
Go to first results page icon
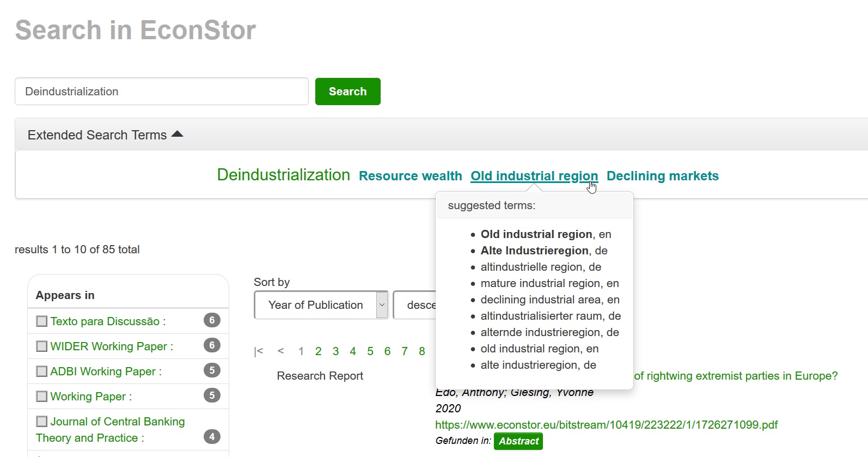tap(259, 351)
